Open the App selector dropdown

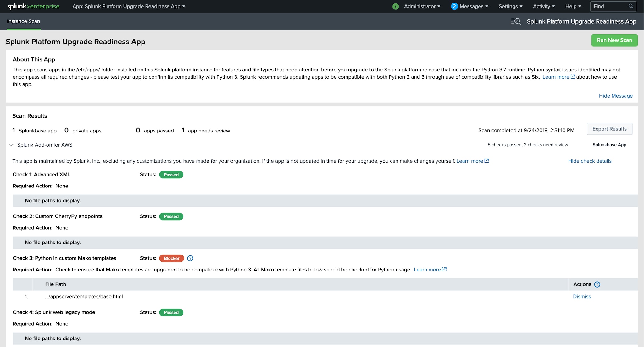tap(129, 6)
